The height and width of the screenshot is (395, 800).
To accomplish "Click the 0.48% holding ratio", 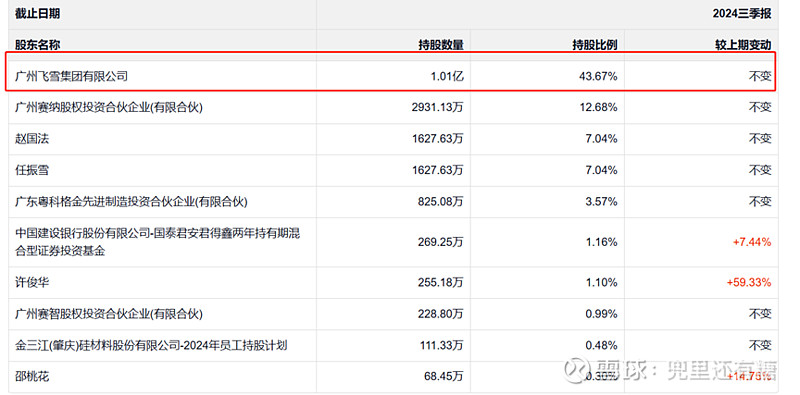I will point(603,345).
